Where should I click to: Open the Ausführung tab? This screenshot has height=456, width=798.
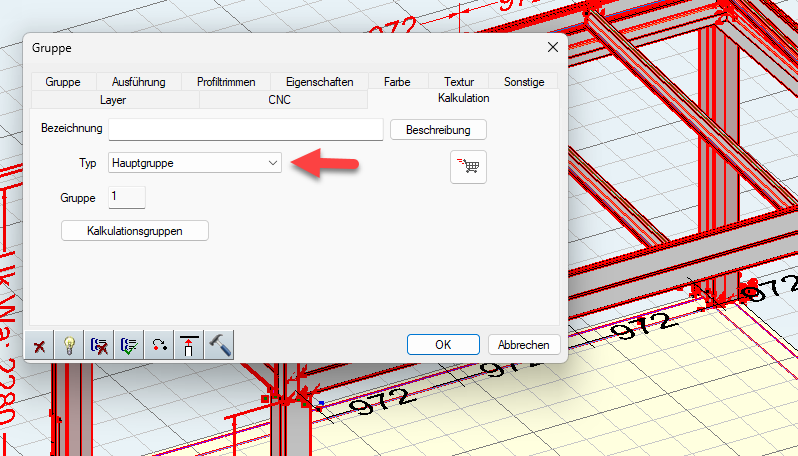pyautogui.click(x=138, y=82)
